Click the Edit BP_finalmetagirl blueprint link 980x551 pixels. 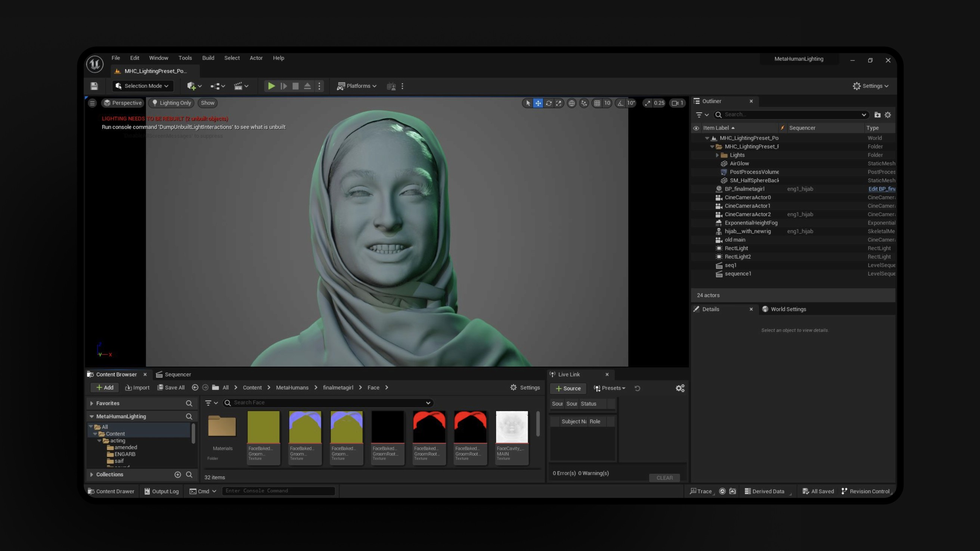pyautogui.click(x=881, y=189)
